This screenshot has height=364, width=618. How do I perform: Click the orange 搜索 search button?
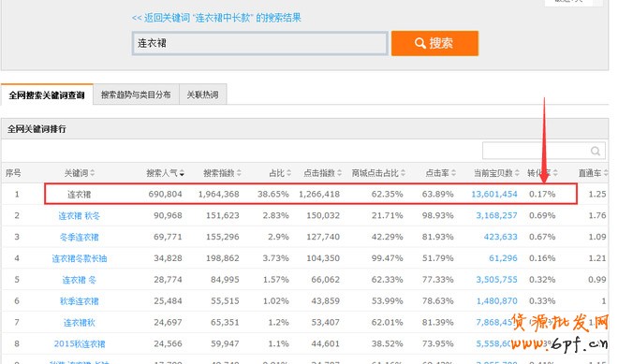click(x=434, y=43)
